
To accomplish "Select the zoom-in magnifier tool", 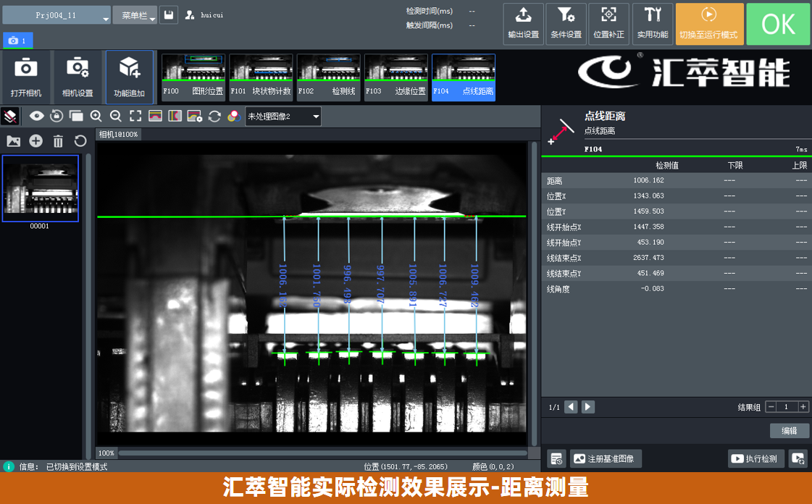I will click(96, 116).
